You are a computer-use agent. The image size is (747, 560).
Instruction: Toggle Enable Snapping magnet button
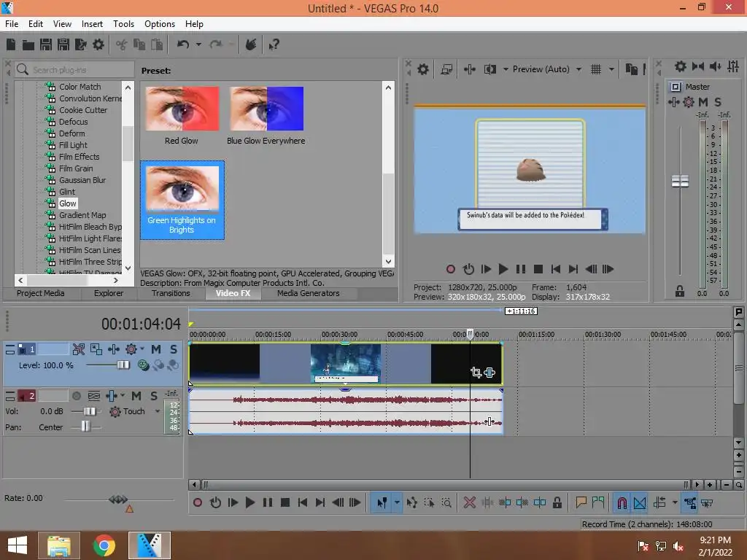tap(622, 502)
